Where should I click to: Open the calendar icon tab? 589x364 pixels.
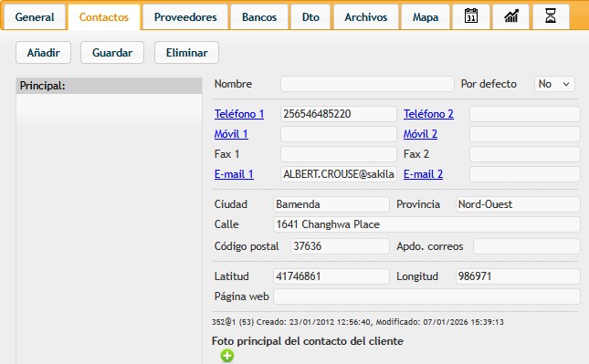coord(471,16)
